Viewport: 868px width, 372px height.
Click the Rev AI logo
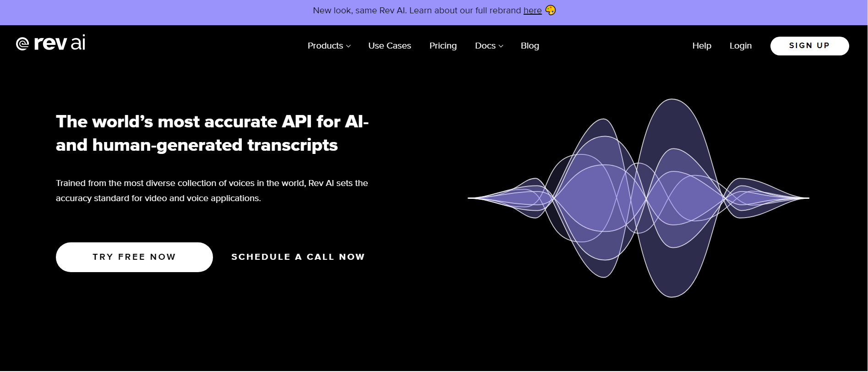pyautogui.click(x=50, y=43)
